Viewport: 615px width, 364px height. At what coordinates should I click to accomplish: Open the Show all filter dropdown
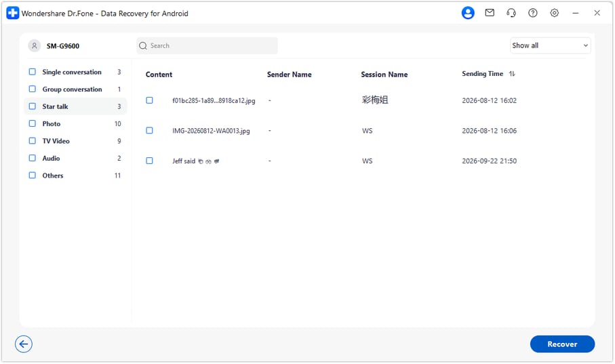(551, 45)
